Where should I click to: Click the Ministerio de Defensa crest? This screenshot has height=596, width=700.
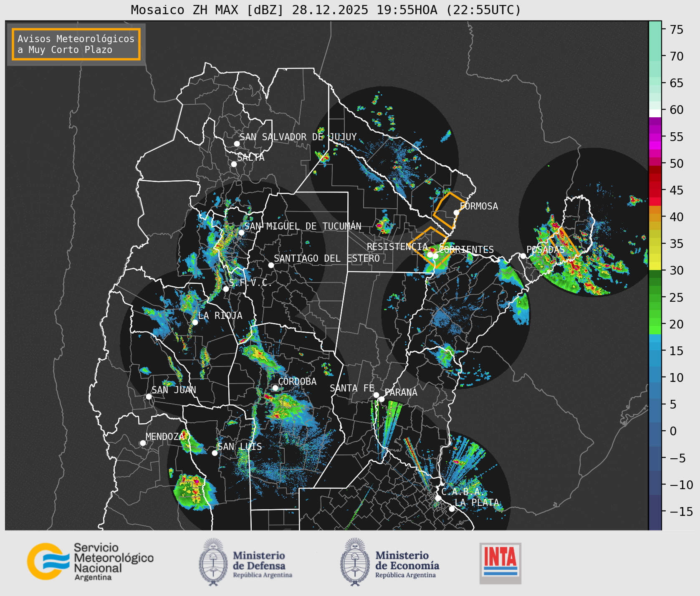tap(213, 561)
